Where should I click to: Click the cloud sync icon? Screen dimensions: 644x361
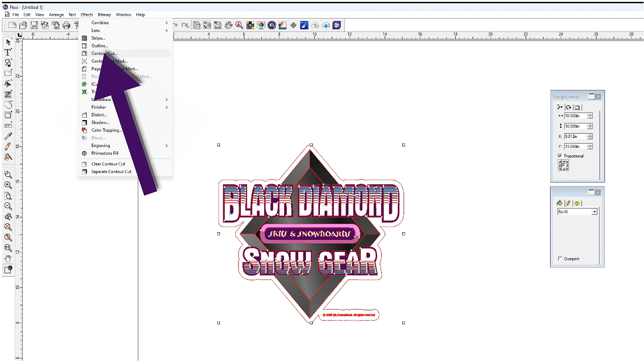tap(315, 25)
